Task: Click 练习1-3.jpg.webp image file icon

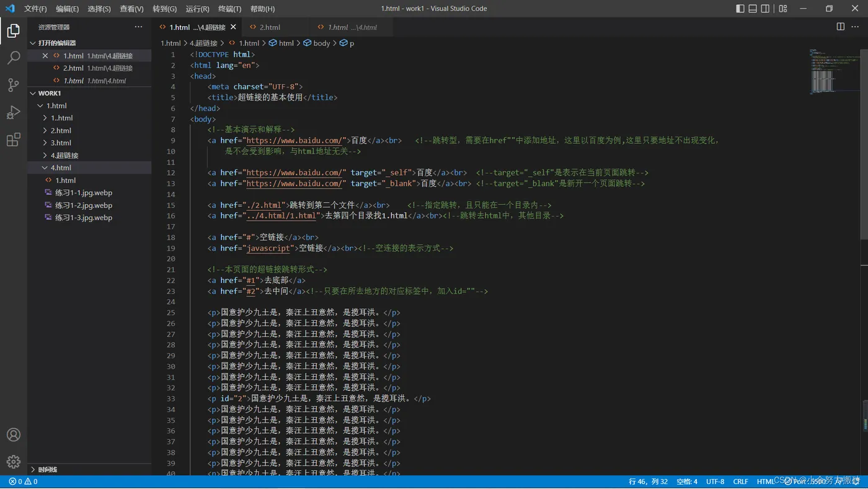Action: (48, 218)
